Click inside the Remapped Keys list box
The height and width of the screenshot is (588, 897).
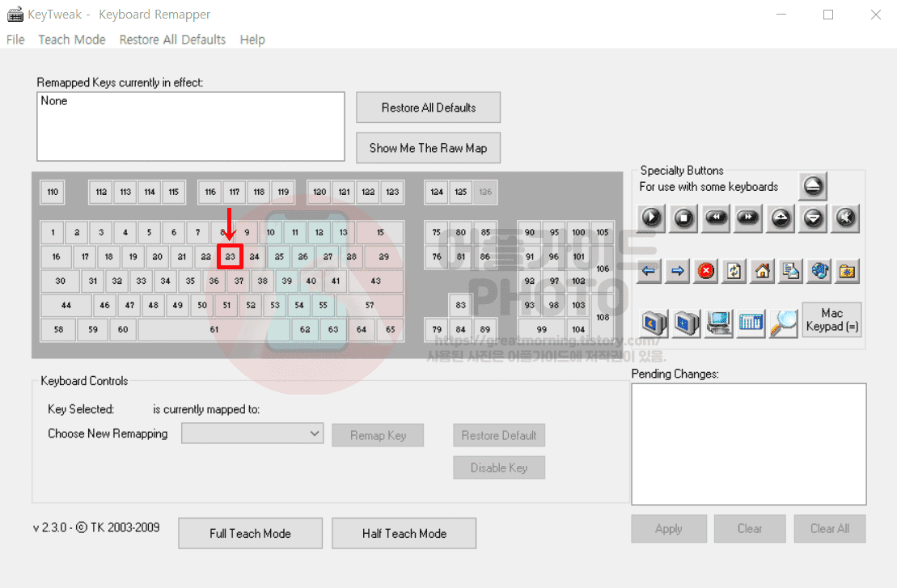pos(191,126)
